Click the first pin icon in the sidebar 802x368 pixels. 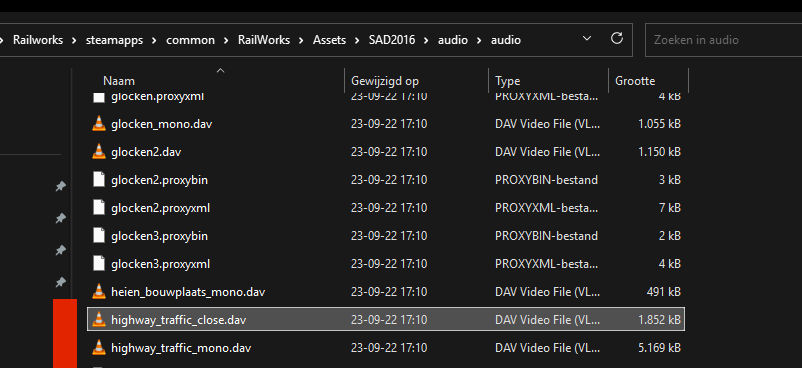tap(60, 186)
